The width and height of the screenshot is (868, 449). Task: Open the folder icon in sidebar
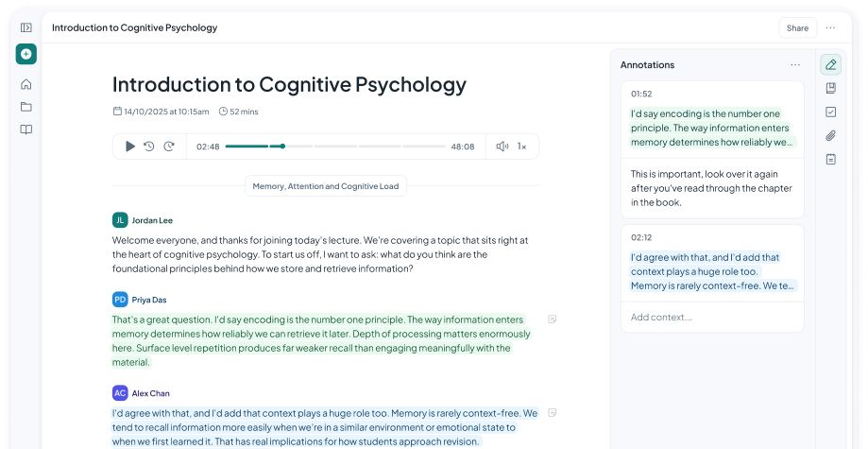(x=26, y=107)
